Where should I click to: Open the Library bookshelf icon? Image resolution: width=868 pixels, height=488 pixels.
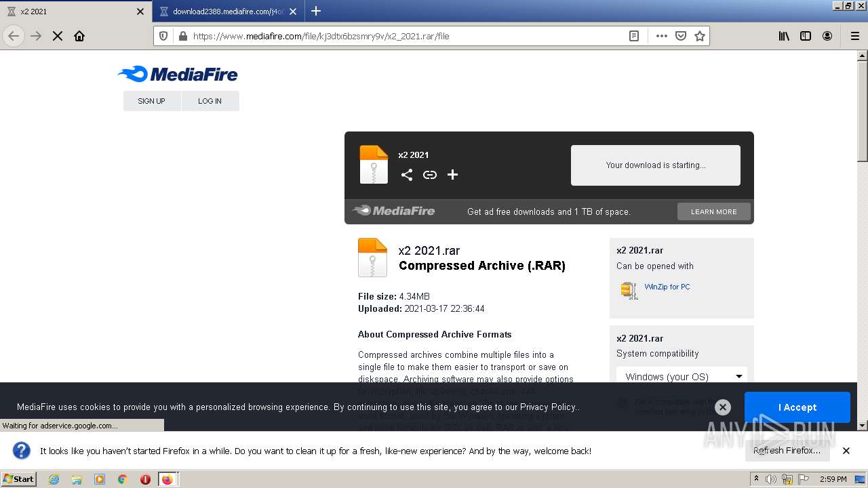[784, 36]
